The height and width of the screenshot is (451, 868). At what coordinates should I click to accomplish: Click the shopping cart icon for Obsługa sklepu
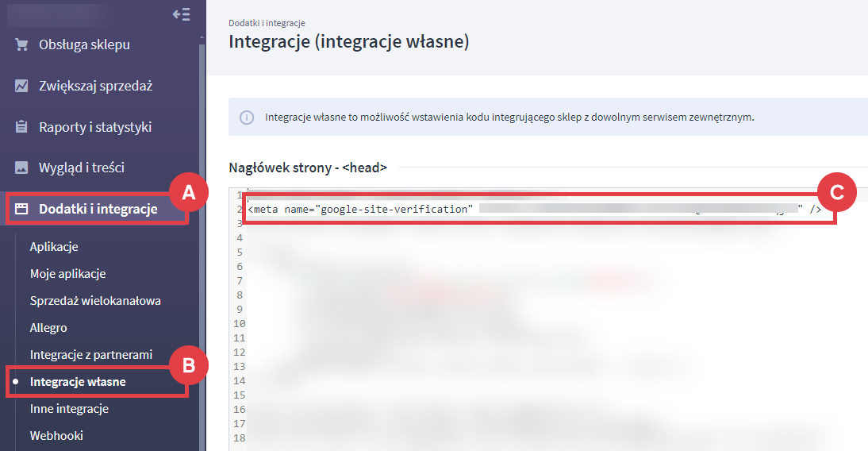coord(21,44)
